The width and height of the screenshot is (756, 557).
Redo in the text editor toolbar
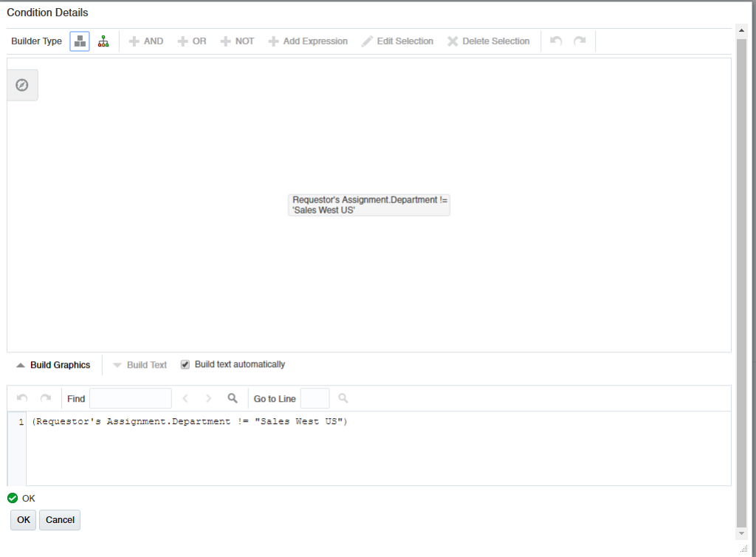point(46,398)
